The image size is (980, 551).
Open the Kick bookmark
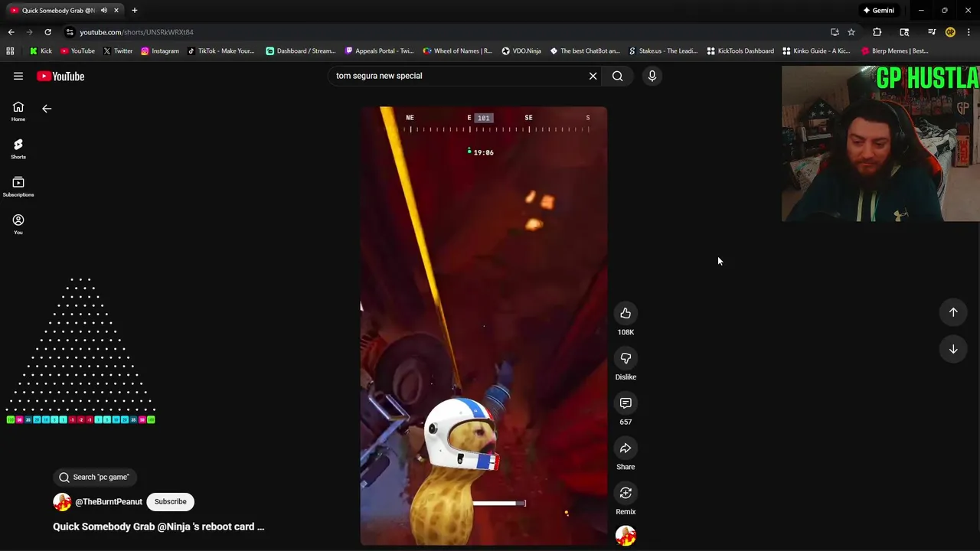41,51
